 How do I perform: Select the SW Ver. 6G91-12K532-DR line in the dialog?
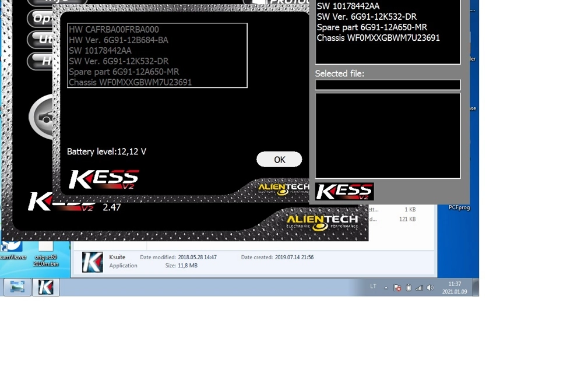[118, 61]
